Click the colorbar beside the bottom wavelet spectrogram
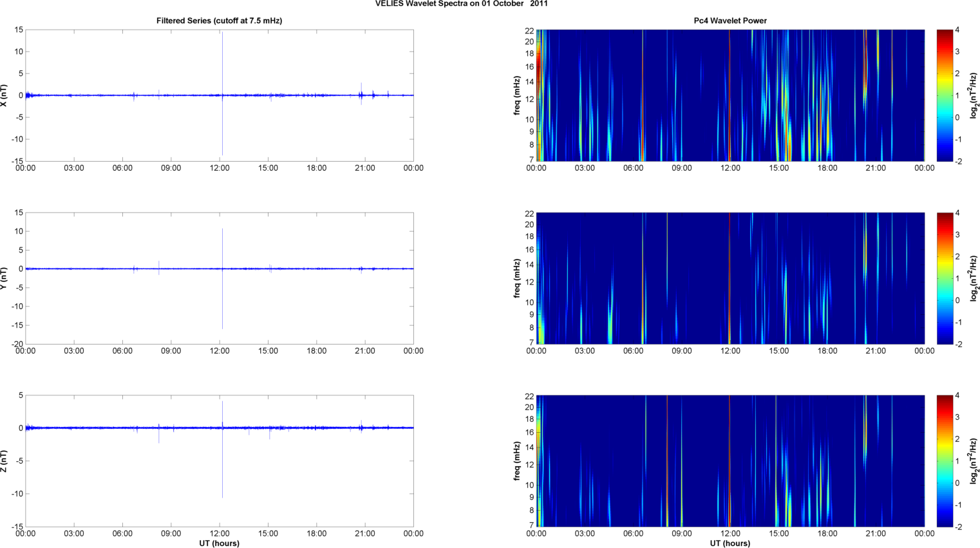Screen dimensions: 980x548 [x=945, y=461]
